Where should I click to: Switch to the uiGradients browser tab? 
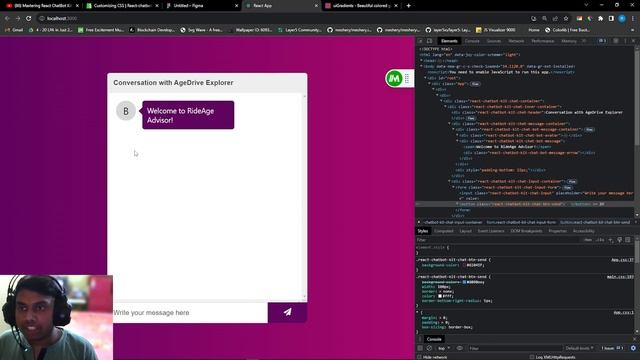[x=361, y=6]
